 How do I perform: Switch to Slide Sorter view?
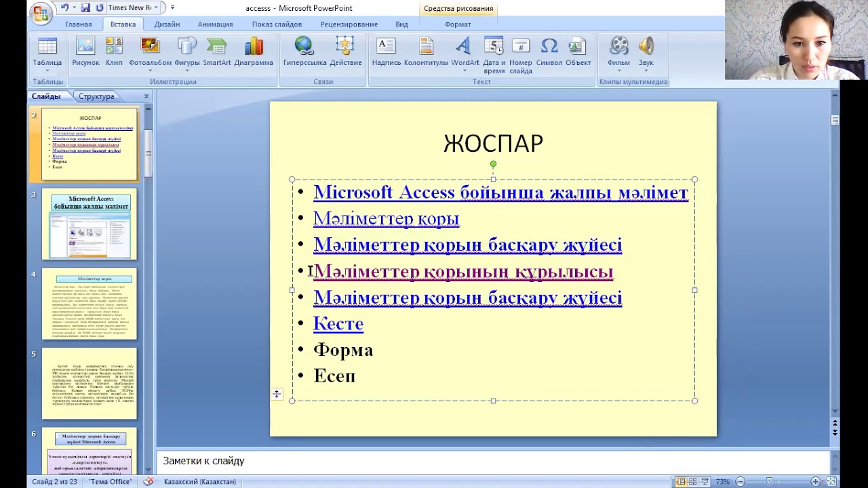[x=693, y=482]
